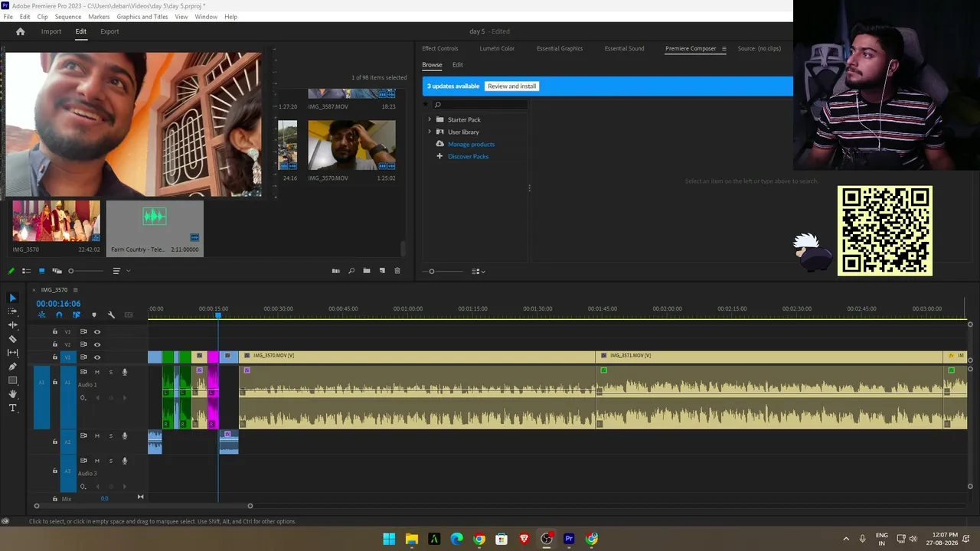Click the New Bin folder icon
Viewport: 980px width, 551px height.
[x=367, y=271]
